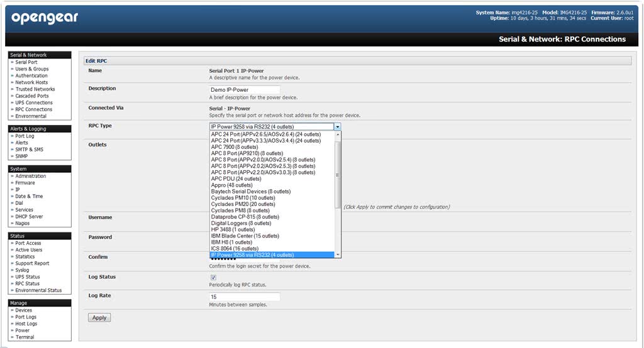Open Serial Port in sidebar
The width and height of the screenshot is (644, 348).
(x=26, y=62)
